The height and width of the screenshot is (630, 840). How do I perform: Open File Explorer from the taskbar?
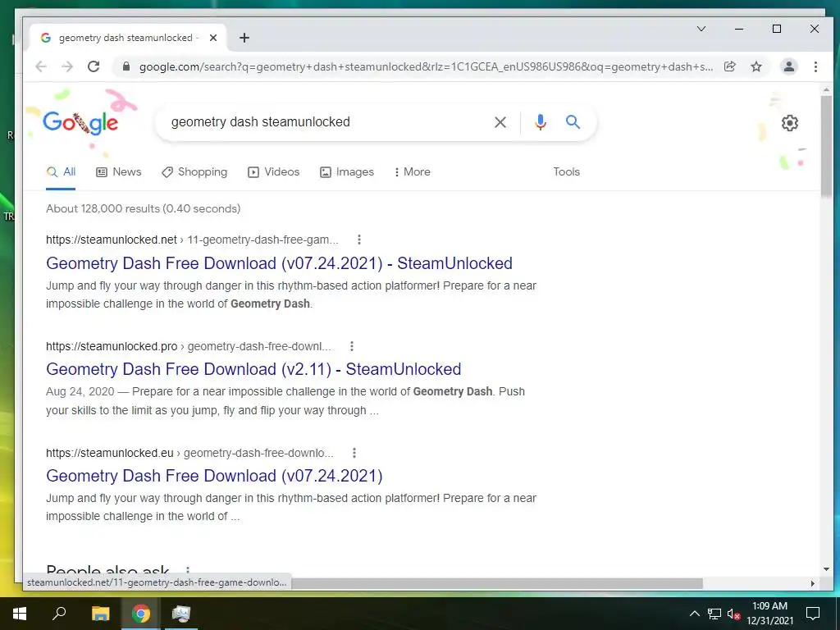click(101, 614)
